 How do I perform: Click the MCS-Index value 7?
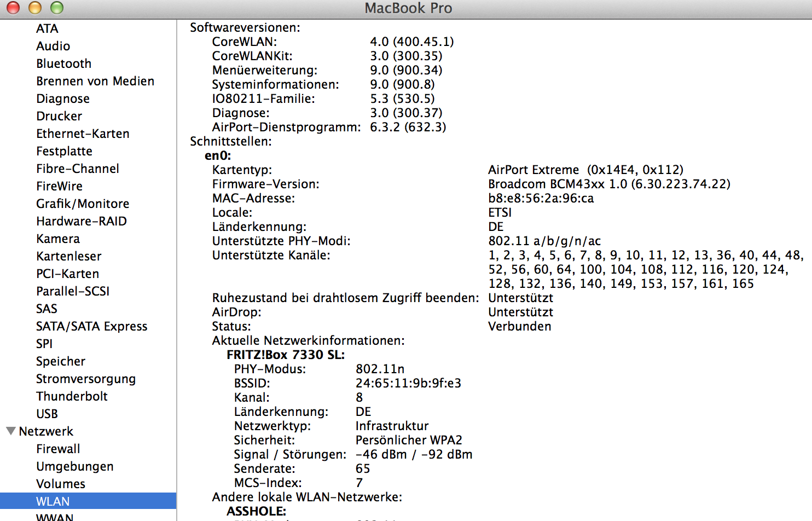pyautogui.click(x=359, y=483)
